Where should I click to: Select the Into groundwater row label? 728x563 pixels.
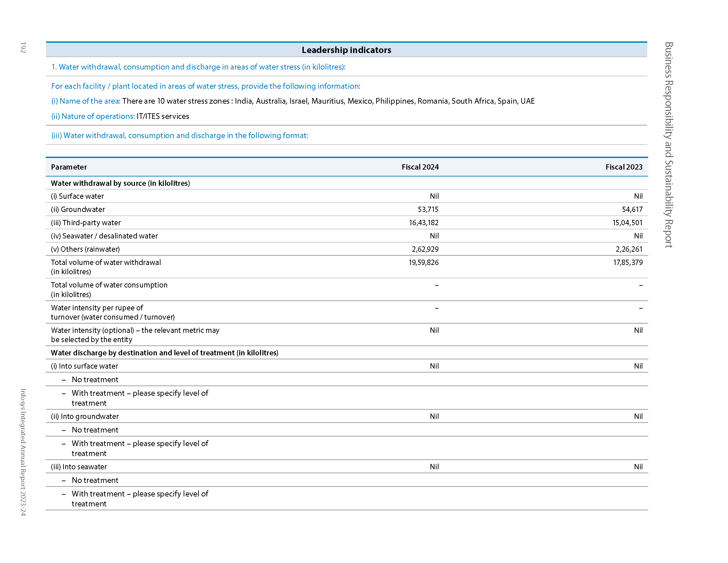[85, 417]
